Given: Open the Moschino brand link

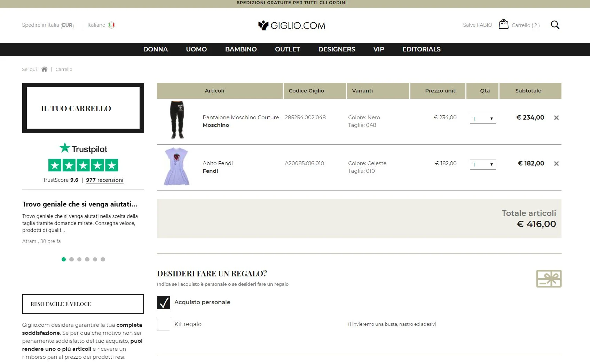Looking at the screenshot, I should [216, 125].
